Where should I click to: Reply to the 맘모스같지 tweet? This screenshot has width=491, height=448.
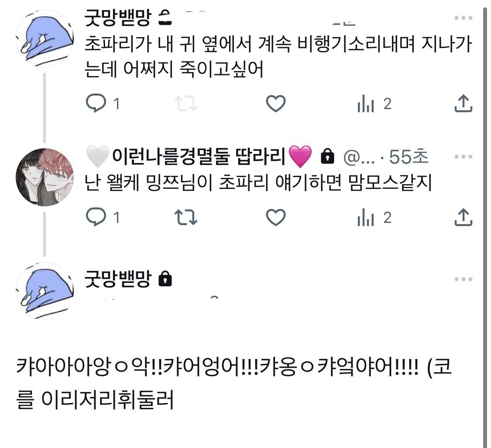96,217
